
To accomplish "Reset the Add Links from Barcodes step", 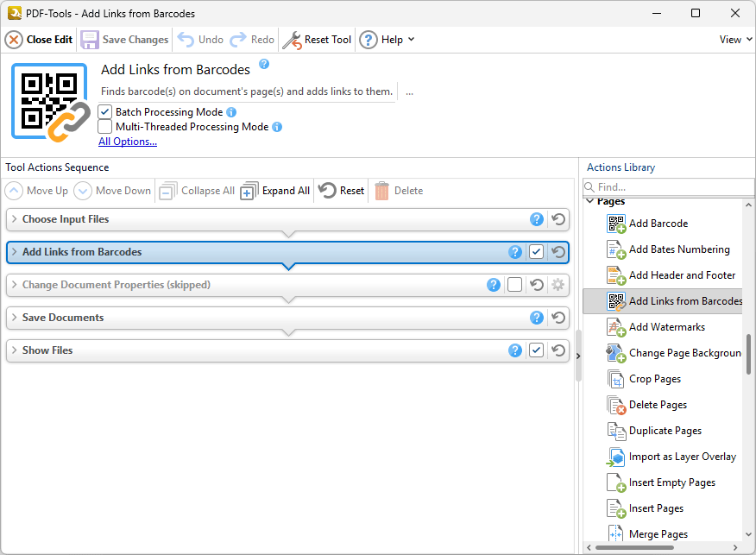I will pyautogui.click(x=558, y=252).
